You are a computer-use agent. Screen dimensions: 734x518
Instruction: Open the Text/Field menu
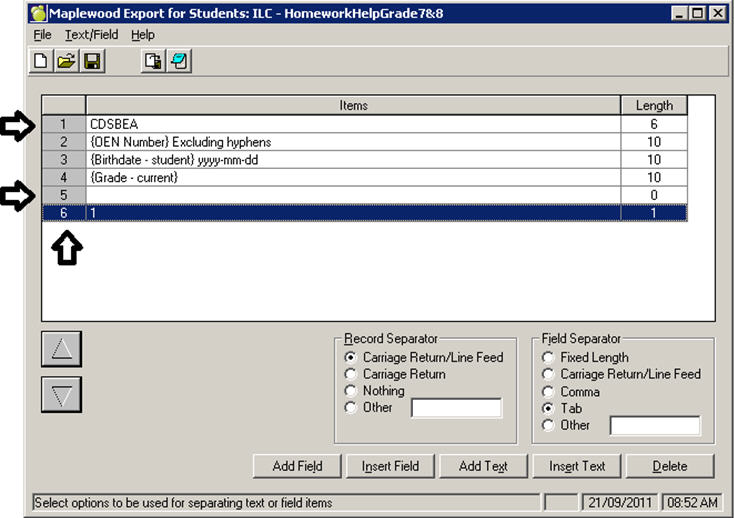(91, 35)
